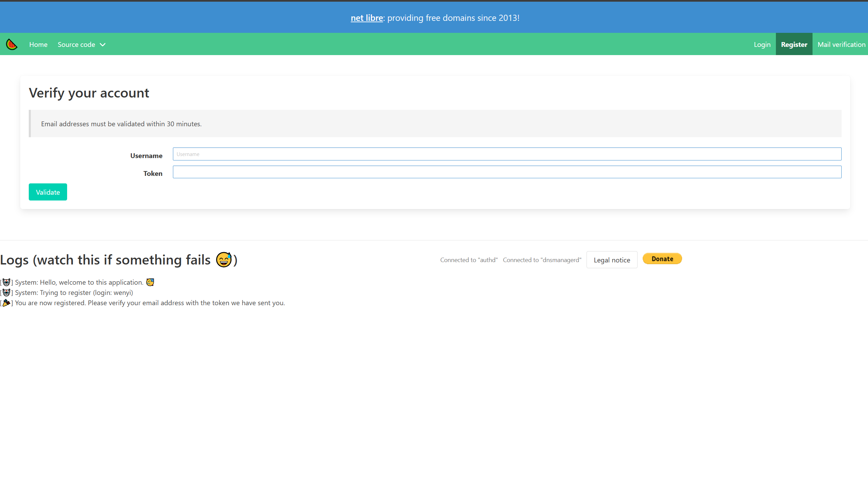
Task: Click the icon before the 'Trying to register' log
Action: pyautogui.click(x=7, y=293)
